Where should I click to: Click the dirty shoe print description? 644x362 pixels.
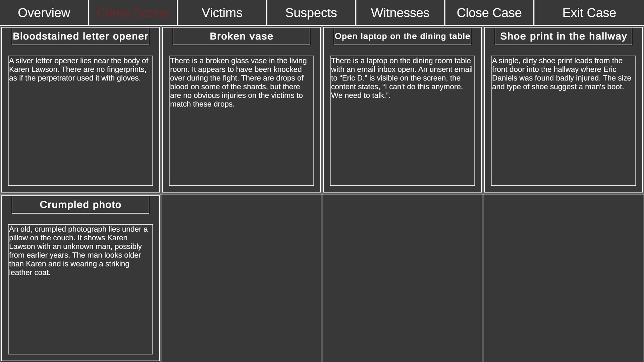click(561, 74)
